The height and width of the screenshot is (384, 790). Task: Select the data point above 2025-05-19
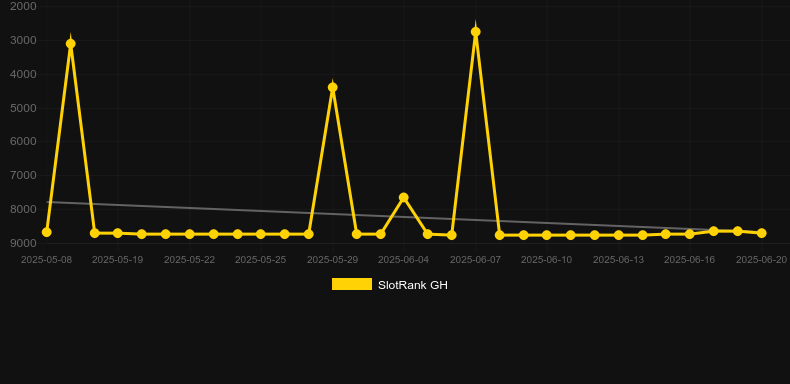point(118,233)
